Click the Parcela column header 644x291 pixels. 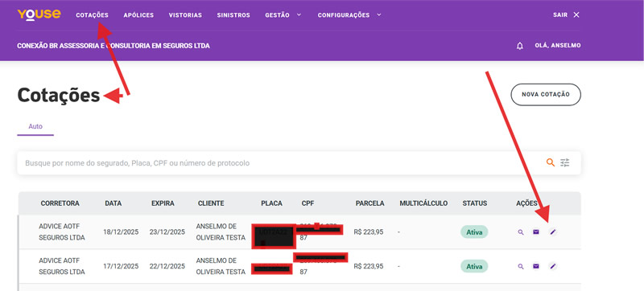pos(370,203)
